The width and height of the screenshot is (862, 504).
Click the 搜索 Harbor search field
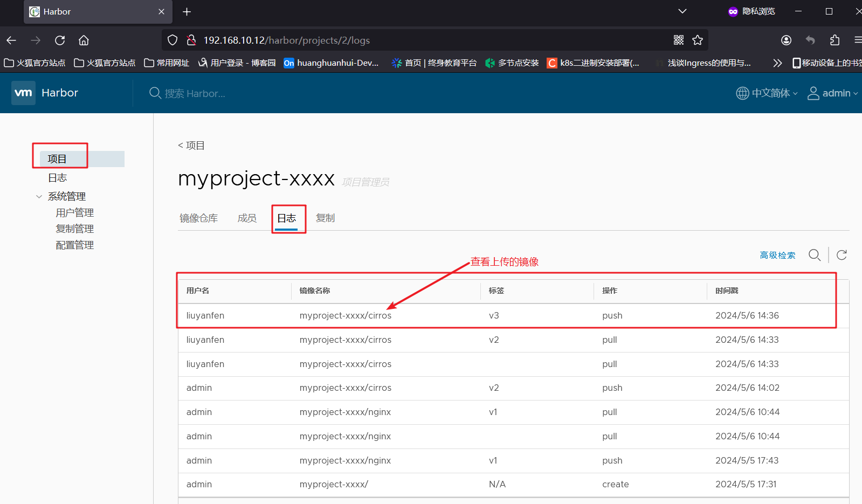tap(195, 94)
